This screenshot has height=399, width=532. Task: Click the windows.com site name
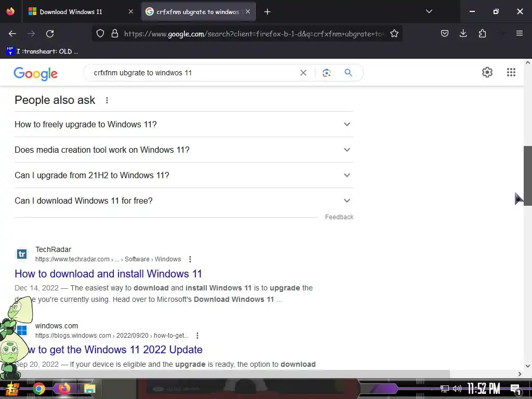tap(57, 326)
